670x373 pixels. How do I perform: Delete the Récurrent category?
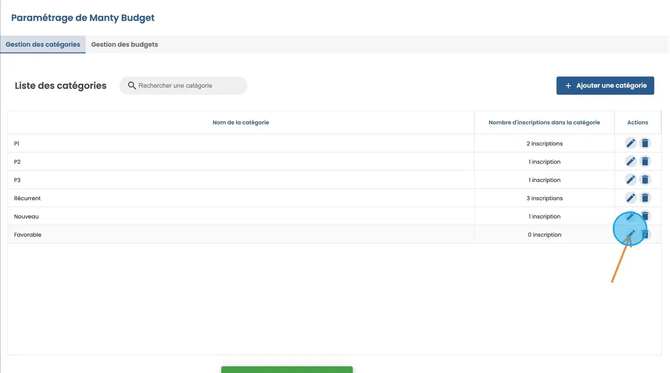[x=645, y=198]
